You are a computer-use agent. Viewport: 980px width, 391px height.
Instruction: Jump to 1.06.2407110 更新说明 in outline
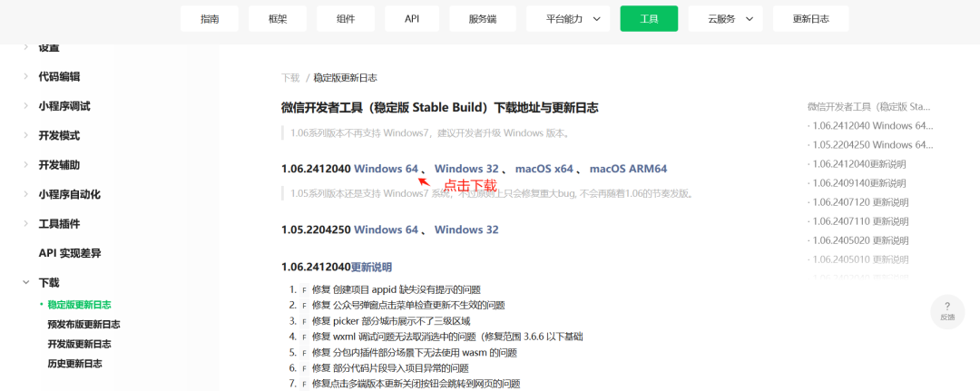click(858, 221)
